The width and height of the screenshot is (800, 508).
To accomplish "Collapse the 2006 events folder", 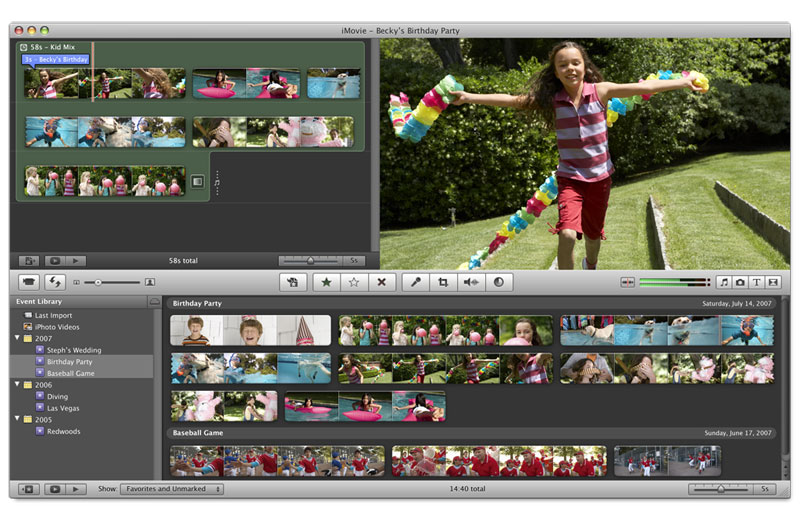I will coord(18,385).
